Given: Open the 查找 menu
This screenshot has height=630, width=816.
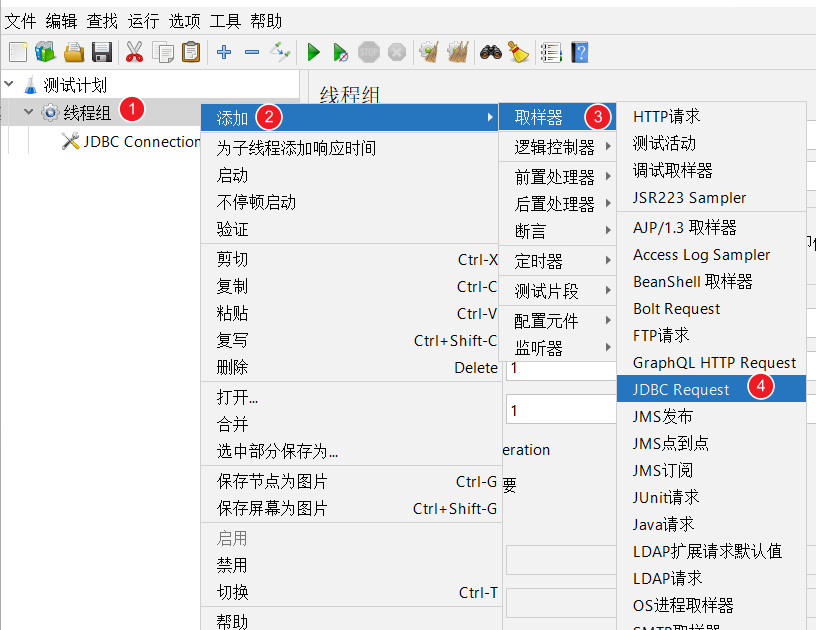Looking at the screenshot, I should [103, 21].
